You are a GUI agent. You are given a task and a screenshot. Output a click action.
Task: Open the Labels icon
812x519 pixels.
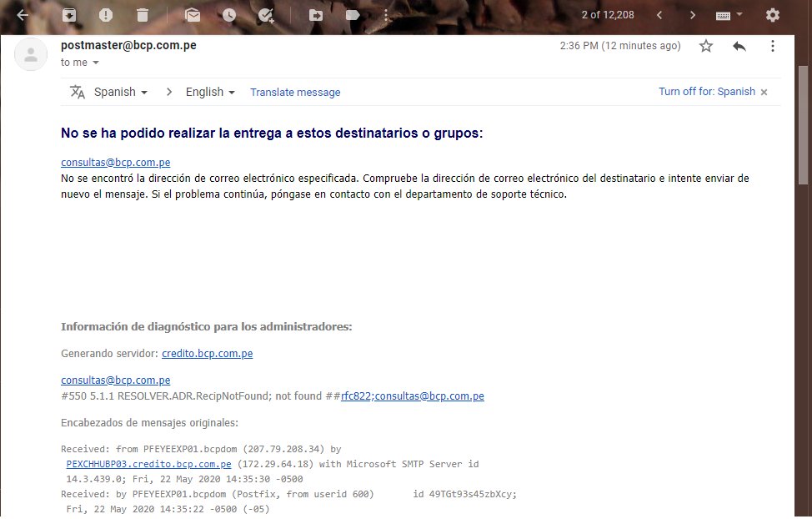(352, 15)
